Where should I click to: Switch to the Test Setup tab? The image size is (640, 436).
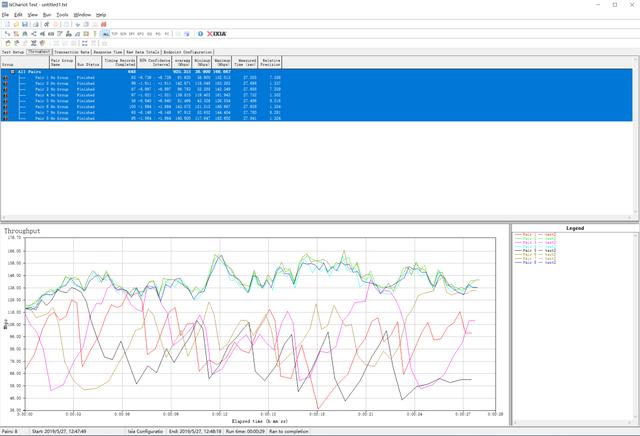click(12, 51)
